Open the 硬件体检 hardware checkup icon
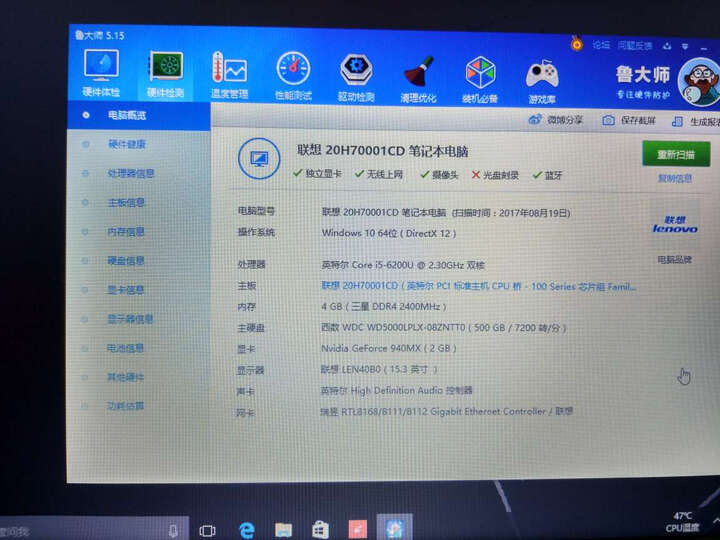Image resolution: width=720 pixels, height=540 pixels. pos(101,73)
